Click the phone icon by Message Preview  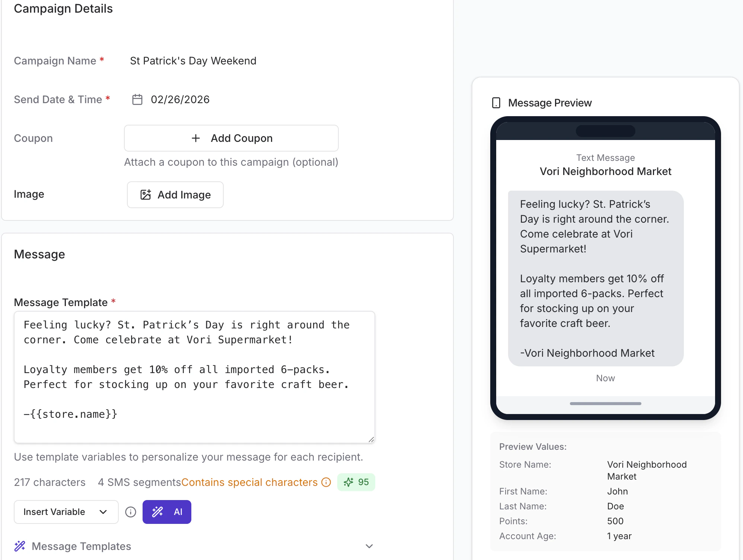(x=496, y=103)
